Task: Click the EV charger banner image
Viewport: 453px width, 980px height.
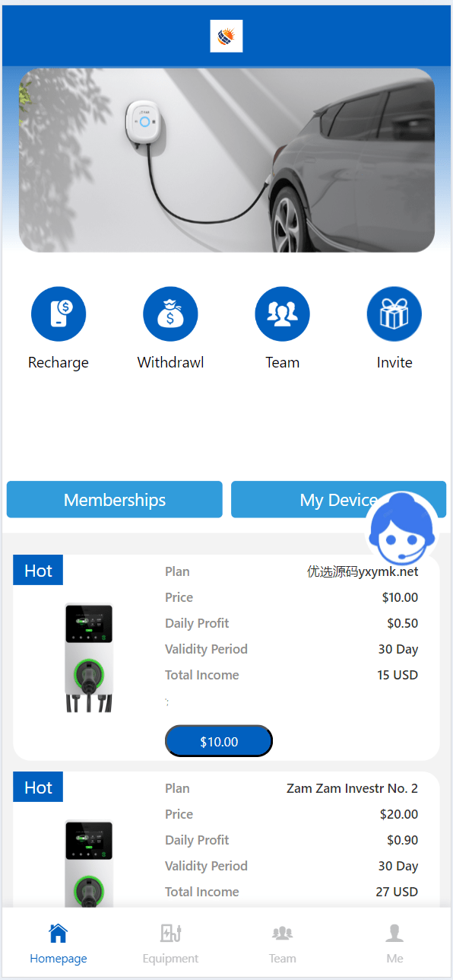Action: click(x=226, y=160)
